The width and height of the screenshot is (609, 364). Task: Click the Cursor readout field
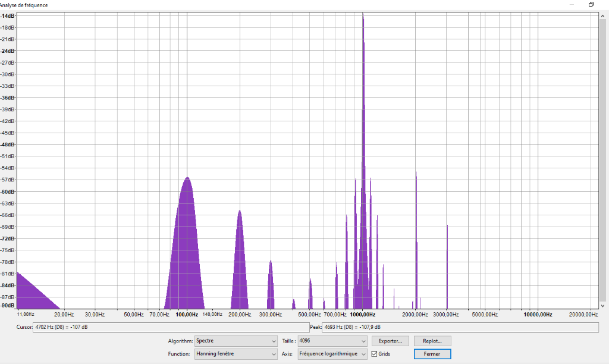click(x=170, y=327)
